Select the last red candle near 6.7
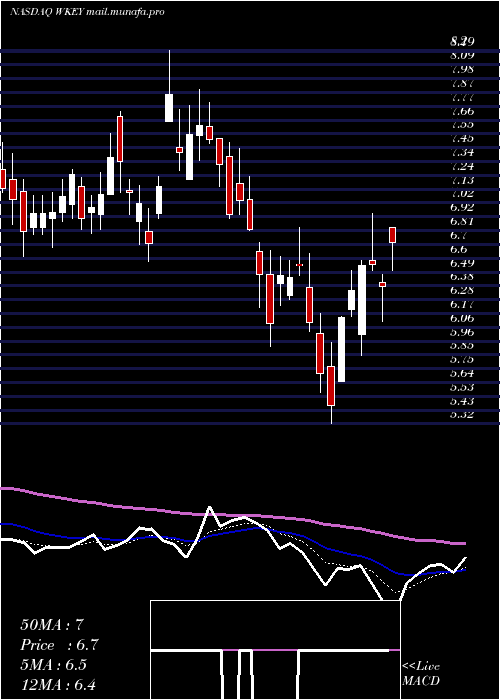The image size is (500, 700). (x=392, y=235)
